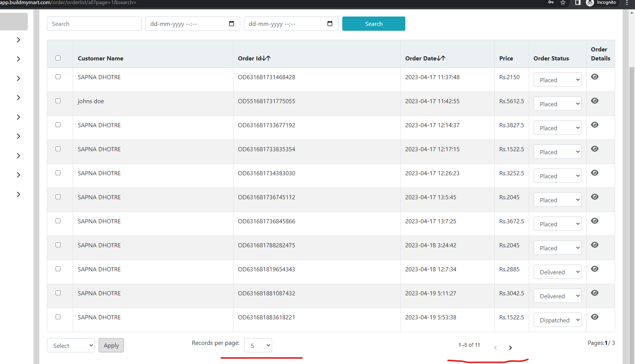Open Delivered status dropdown for Rs.2885 order
Viewport: 635px width, 364px height.
point(557,272)
